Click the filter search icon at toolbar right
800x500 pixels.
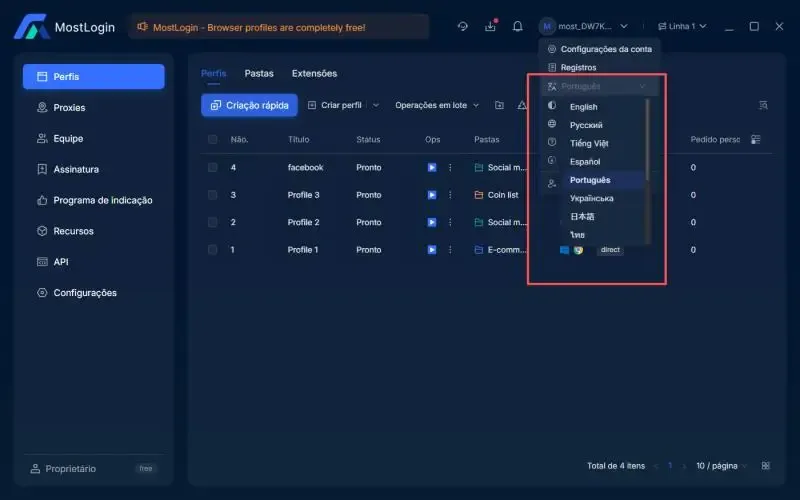click(763, 105)
